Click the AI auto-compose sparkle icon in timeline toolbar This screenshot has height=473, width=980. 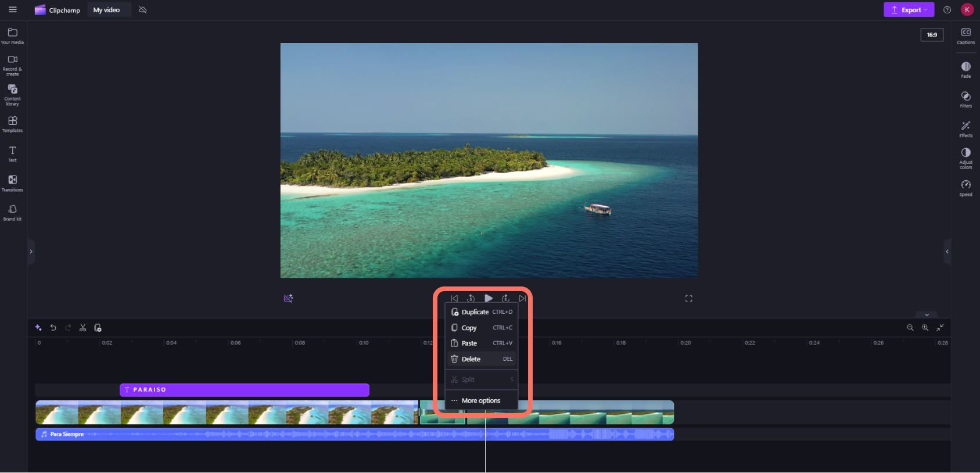click(x=38, y=328)
